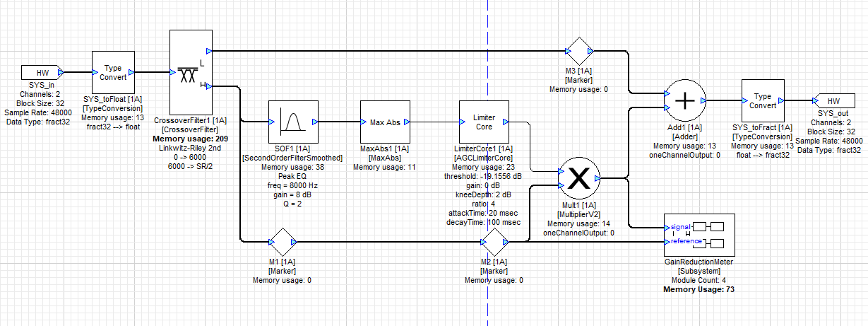This screenshot has height=326, width=868.
Task: Select the M1 marker diamond
Action: 282,243
